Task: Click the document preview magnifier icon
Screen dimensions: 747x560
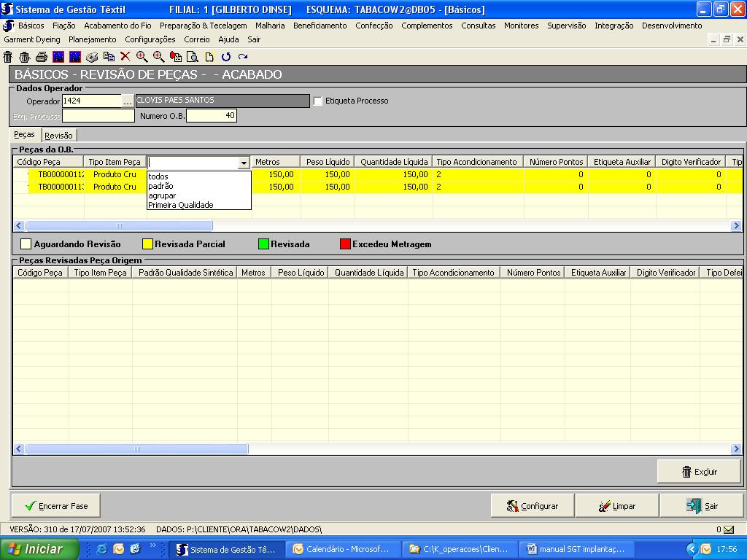Action: (x=193, y=57)
